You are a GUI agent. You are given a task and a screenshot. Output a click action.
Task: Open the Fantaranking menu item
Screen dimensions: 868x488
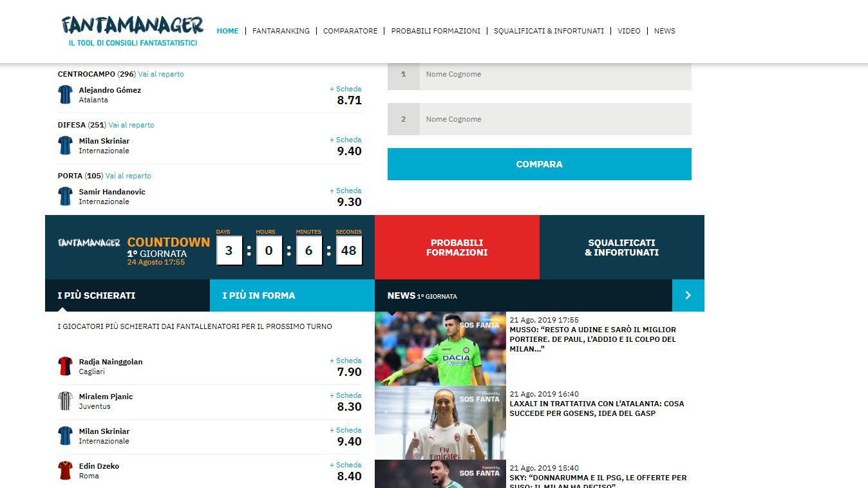(x=281, y=31)
